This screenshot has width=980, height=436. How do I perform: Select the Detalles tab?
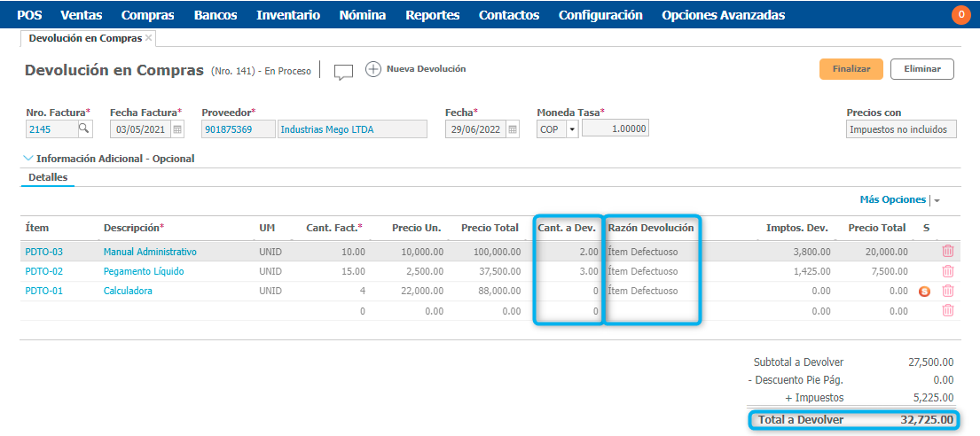pyautogui.click(x=47, y=177)
